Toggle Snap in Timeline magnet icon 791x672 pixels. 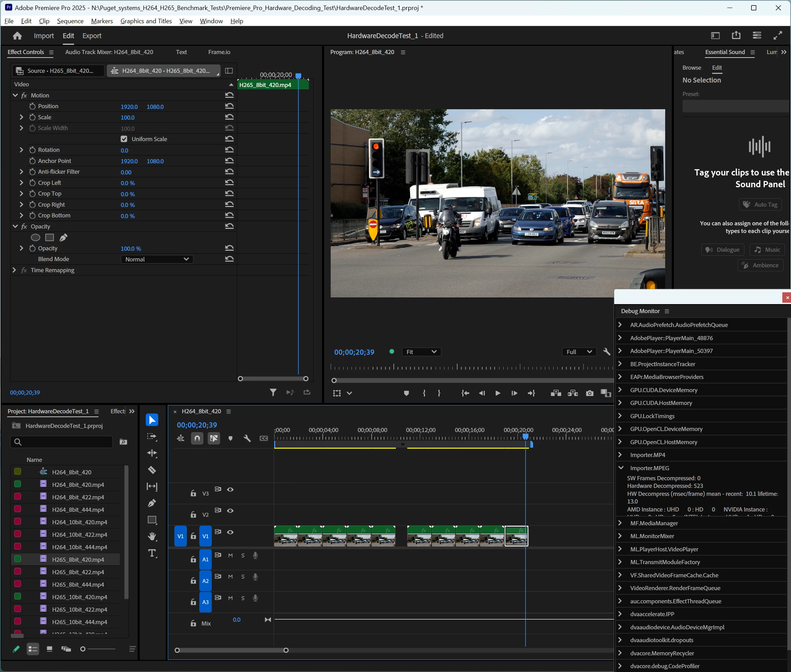point(197,439)
